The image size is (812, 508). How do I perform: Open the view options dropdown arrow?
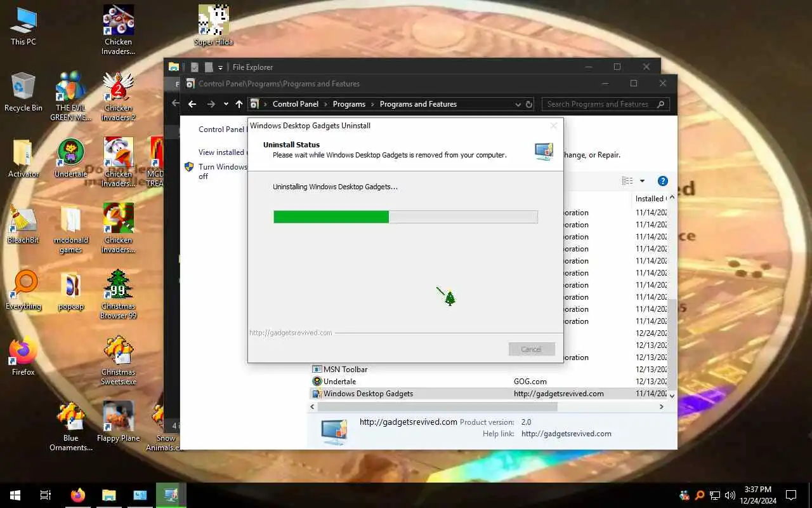point(642,181)
